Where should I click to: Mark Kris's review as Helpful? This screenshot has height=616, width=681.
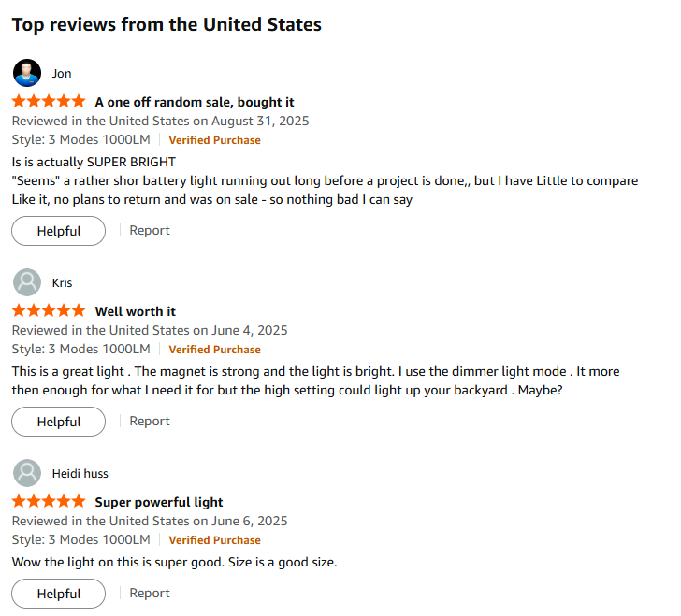tap(59, 422)
